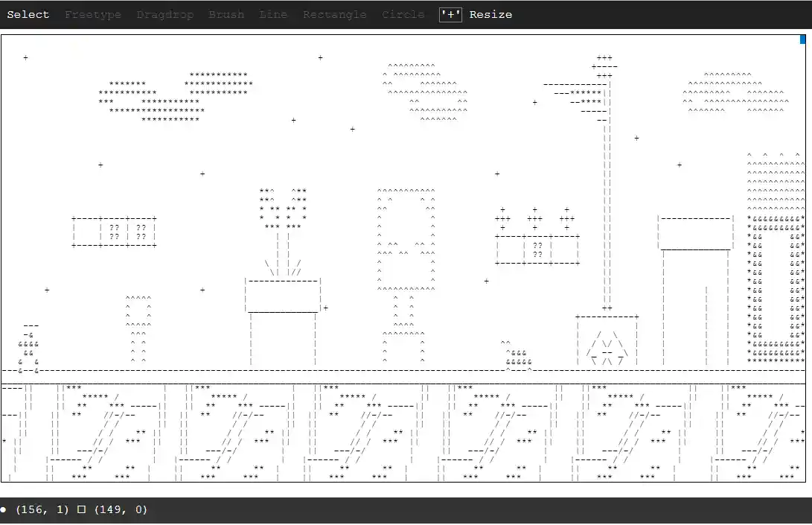812x525 pixels.
Task: Enable the Circle drawing tool
Action: tap(403, 14)
